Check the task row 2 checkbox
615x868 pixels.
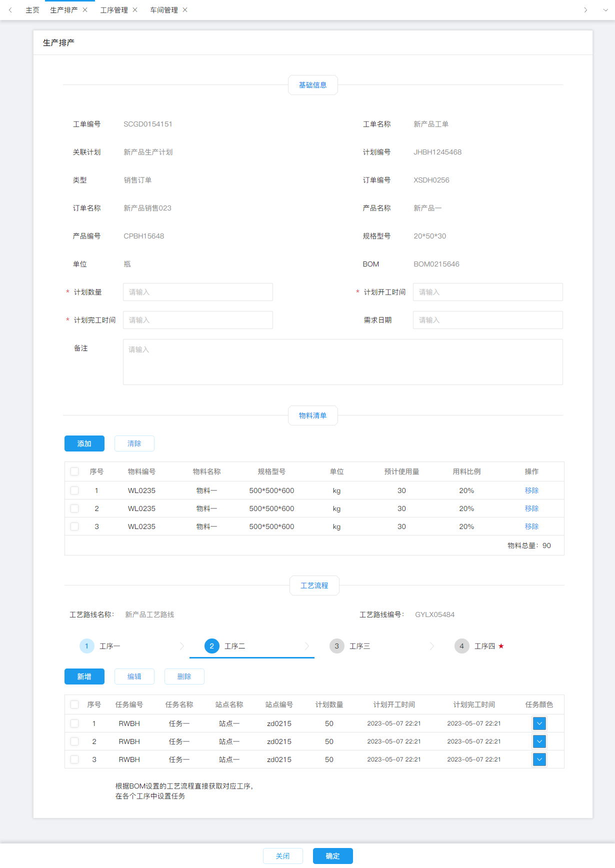74,741
